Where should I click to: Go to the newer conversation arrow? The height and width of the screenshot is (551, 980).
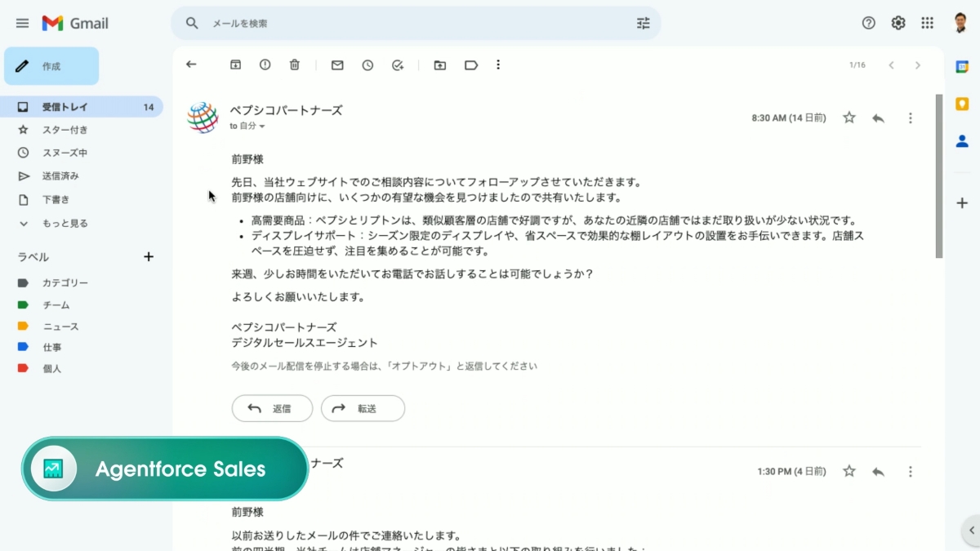[x=892, y=64]
